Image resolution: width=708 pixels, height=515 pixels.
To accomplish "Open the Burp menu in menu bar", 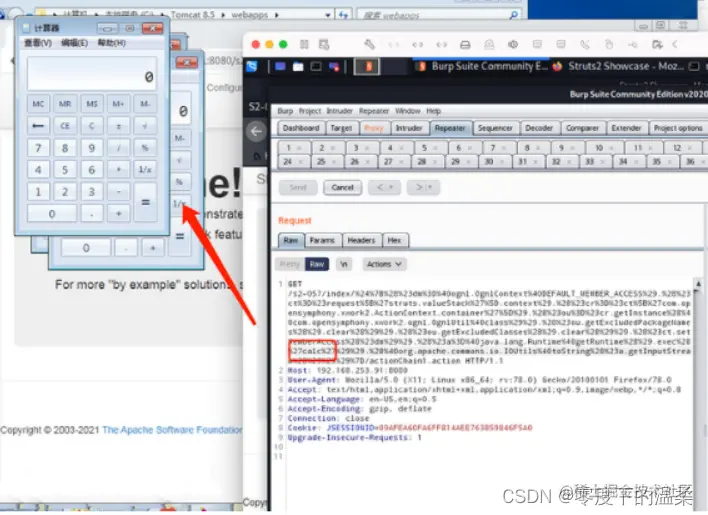I will coord(285,111).
